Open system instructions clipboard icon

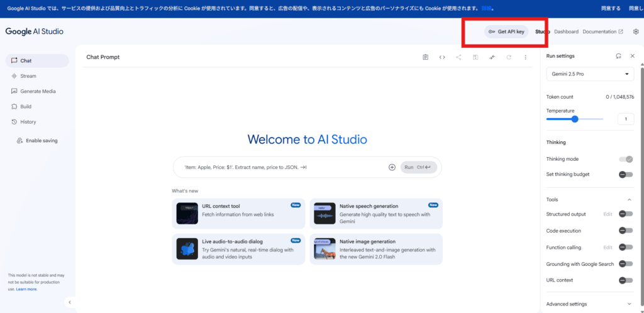[x=426, y=57]
